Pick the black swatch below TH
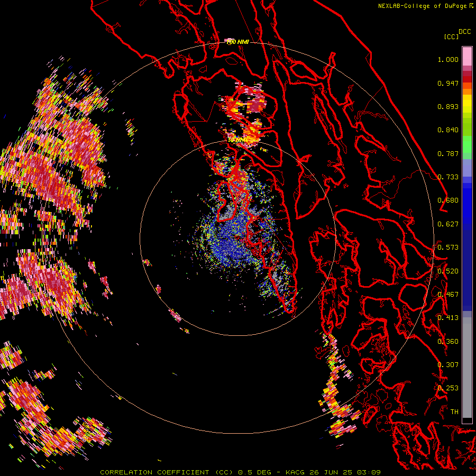This screenshot has width=476, height=476. (x=467, y=420)
